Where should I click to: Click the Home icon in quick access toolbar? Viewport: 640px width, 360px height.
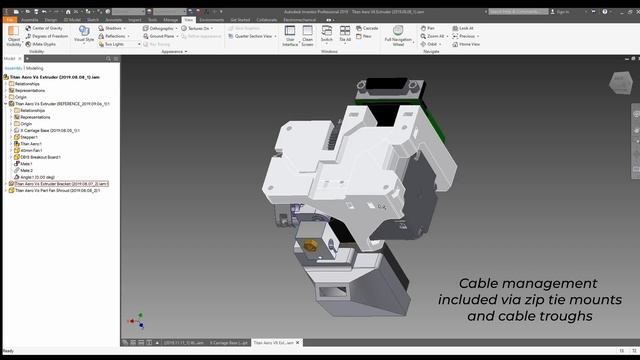[x=68, y=12]
